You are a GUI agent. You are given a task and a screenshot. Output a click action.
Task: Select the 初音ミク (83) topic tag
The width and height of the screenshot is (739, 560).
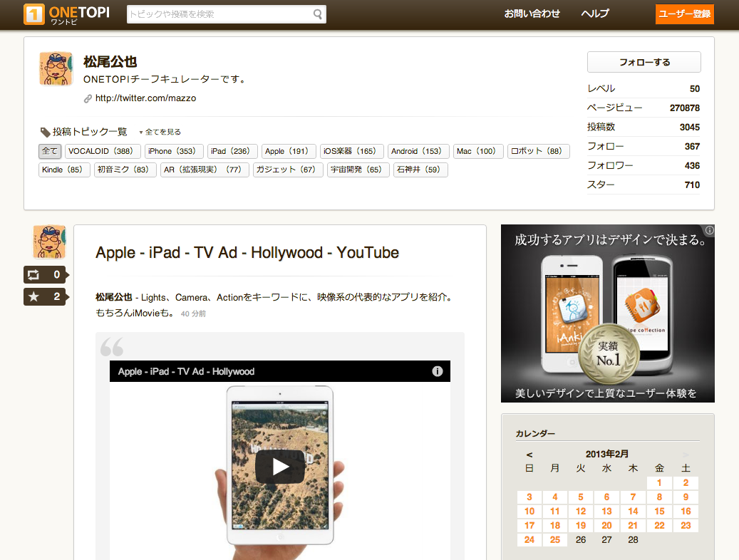coord(125,170)
